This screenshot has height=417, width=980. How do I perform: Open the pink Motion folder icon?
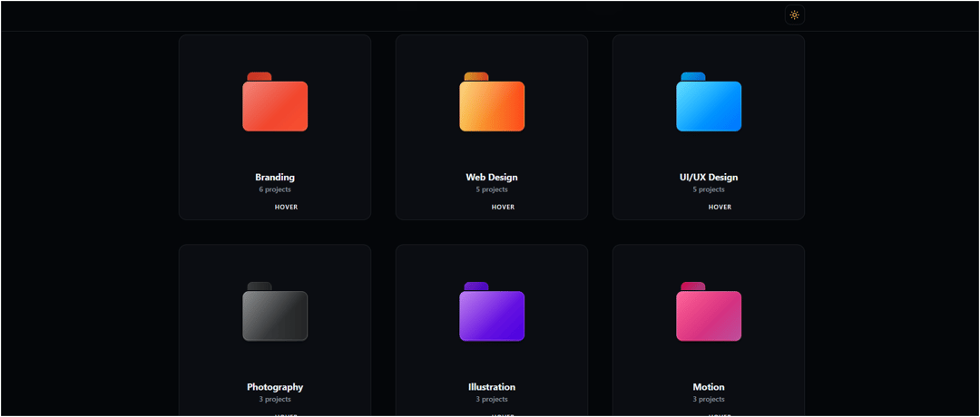pyautogui.click(x=709, y=312)
